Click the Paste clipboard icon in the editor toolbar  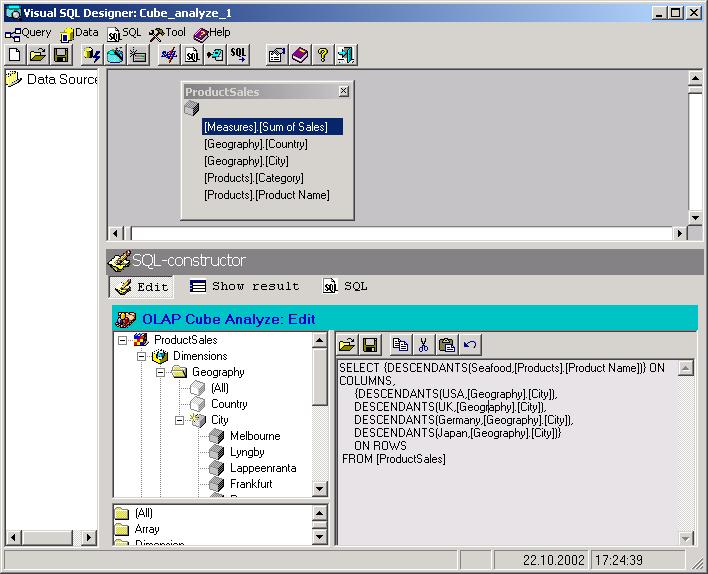(447, 345)
